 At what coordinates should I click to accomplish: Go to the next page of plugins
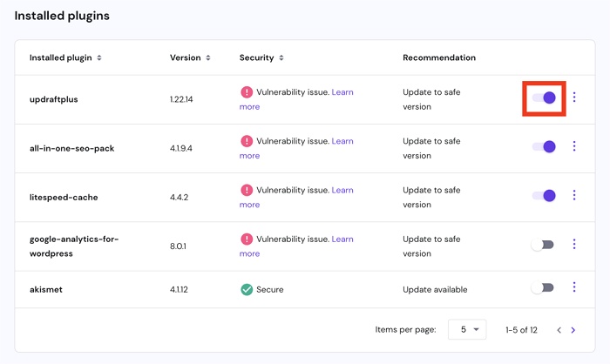573,330
